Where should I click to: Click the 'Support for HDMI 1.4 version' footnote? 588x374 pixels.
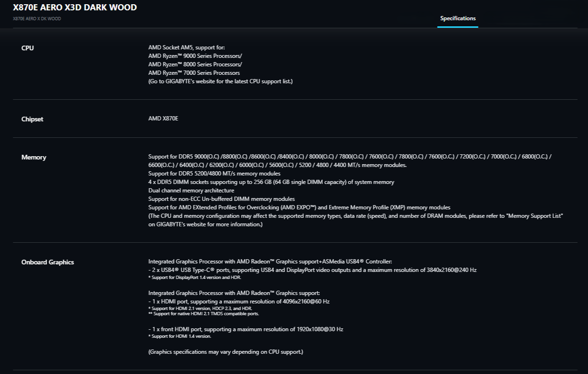coord(180,336)
